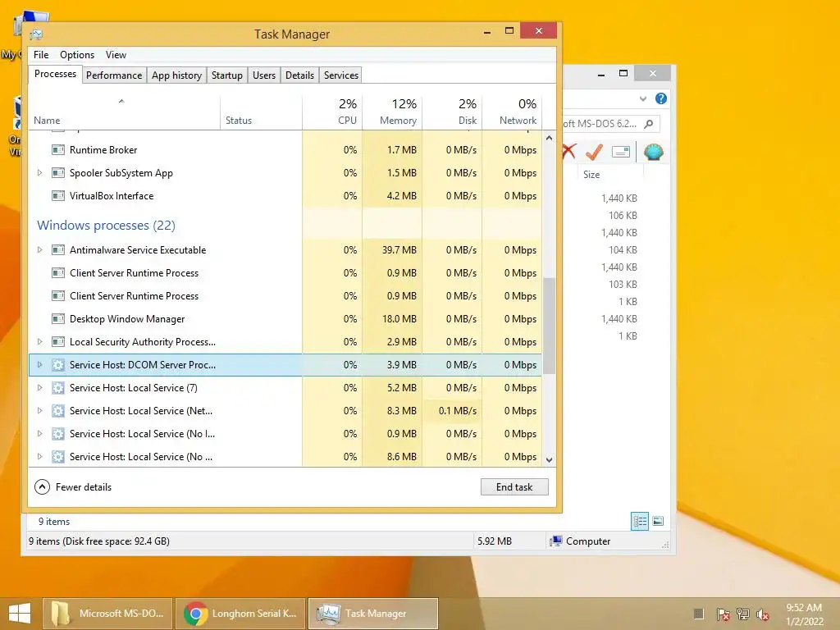The image size is (840, 630).
Task: Click the Runtime Broker process icon
Action: [58, 150]
